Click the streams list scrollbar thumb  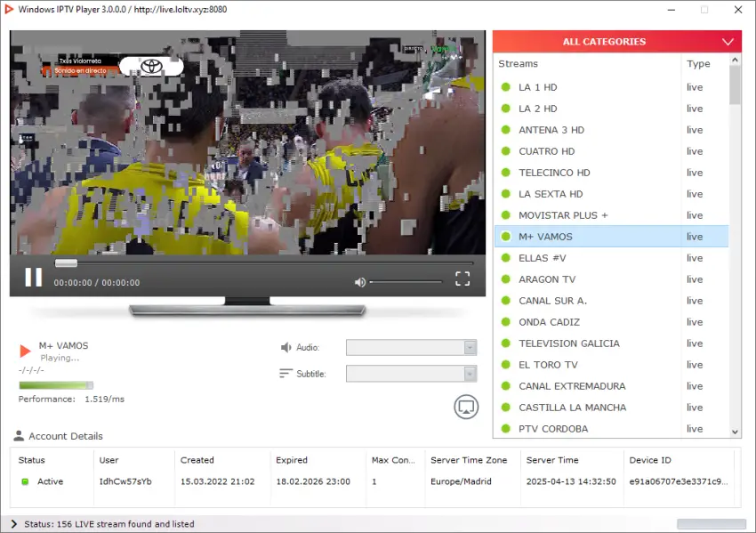click(735, 85)
